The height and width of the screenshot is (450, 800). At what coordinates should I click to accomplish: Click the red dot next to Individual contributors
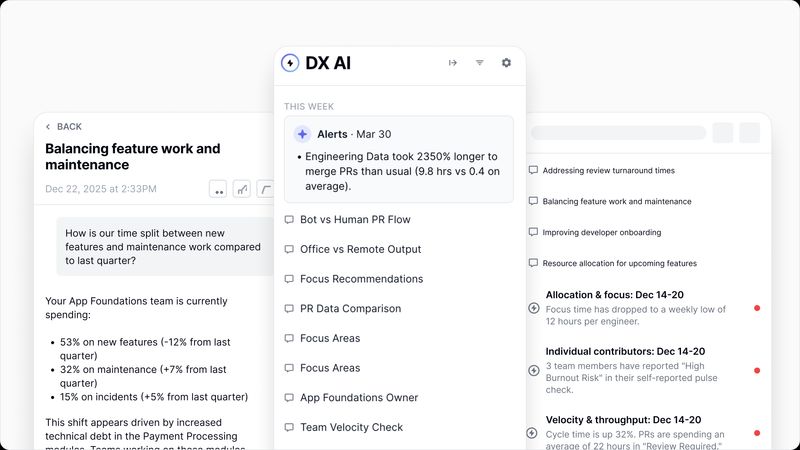(757, 370)
